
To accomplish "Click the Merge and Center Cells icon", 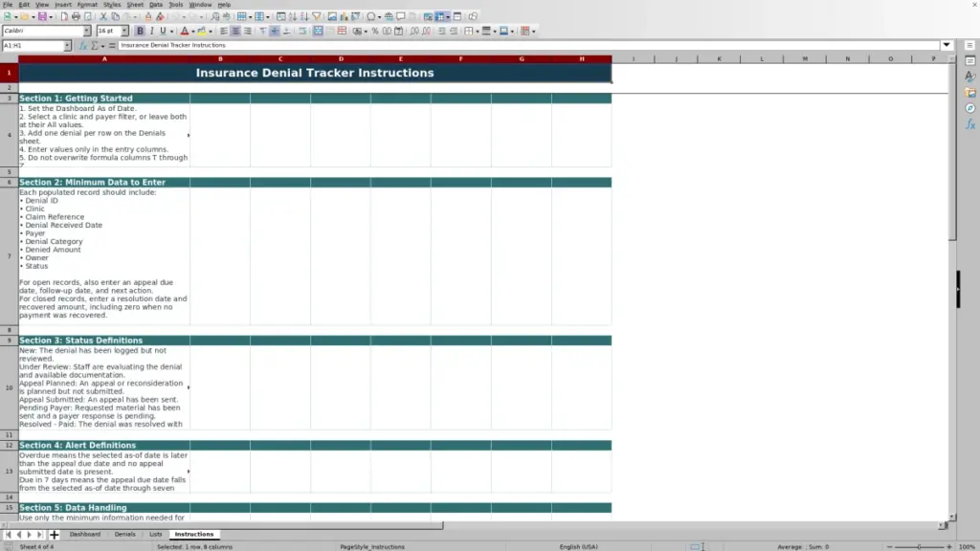I will (318, 31).
